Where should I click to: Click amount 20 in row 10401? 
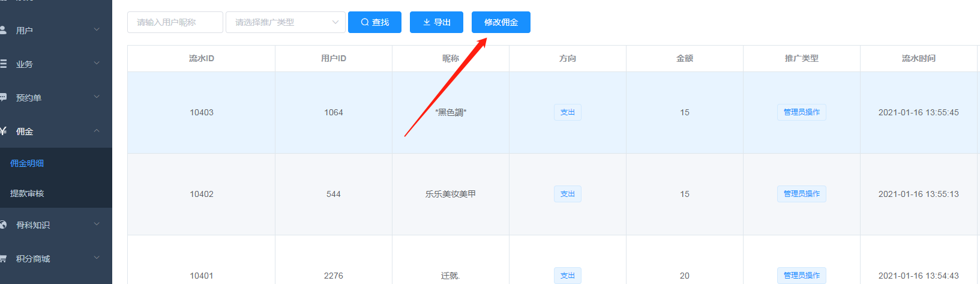pos(685,276)
